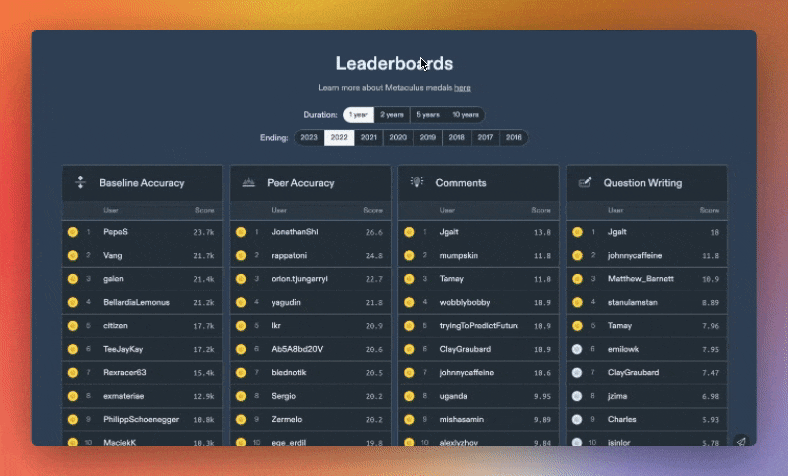Click the Peer Accuracy header icon
Screen dimensions: 788x476
pyautogui.click(x=248, y=183)
